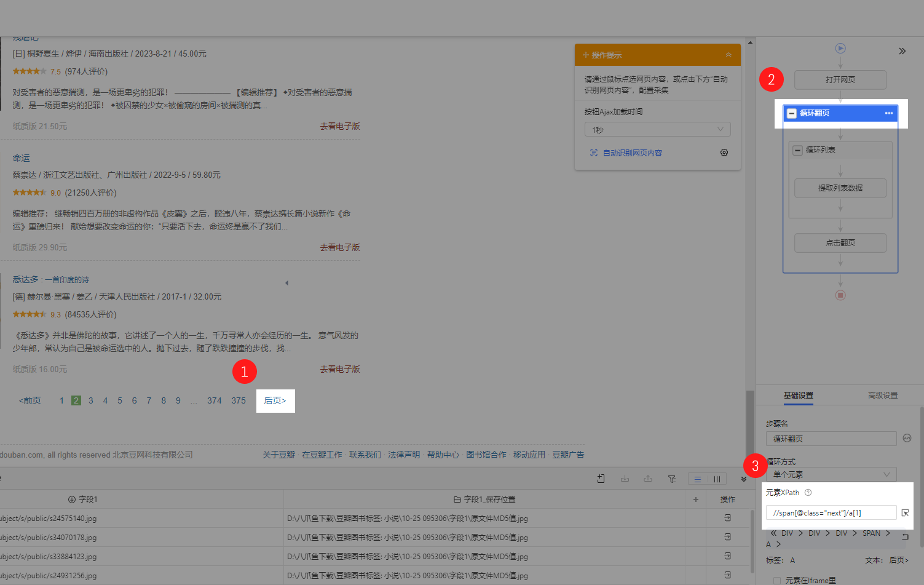Open the book title link 命运
The width and height of the screenshot is (924, 585).
(x=21, y=158)
